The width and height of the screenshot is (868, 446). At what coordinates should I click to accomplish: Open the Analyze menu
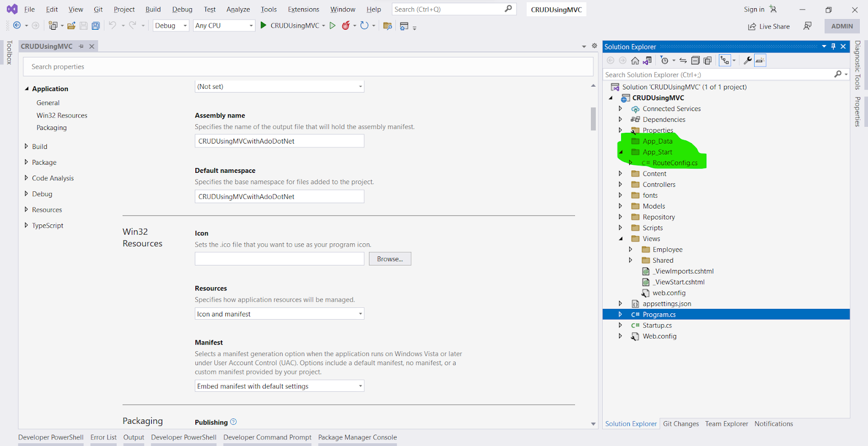pos(238,9)
